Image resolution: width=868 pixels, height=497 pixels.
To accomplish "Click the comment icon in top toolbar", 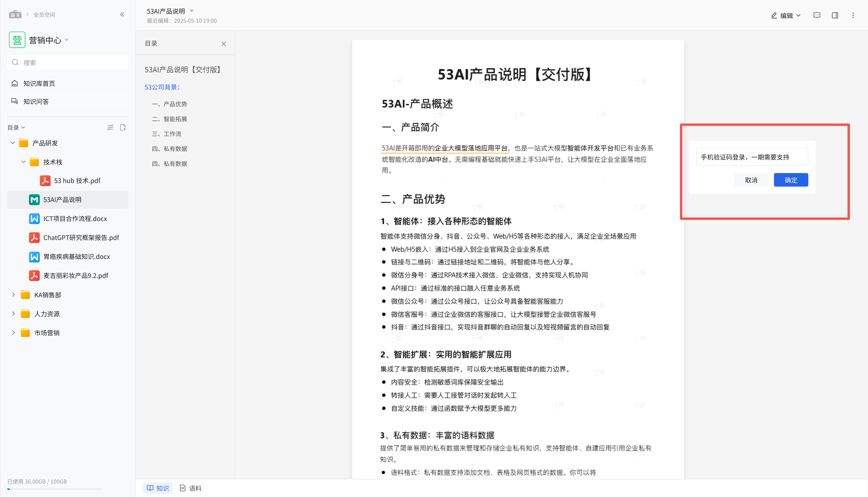I will [x=816, y=15].
